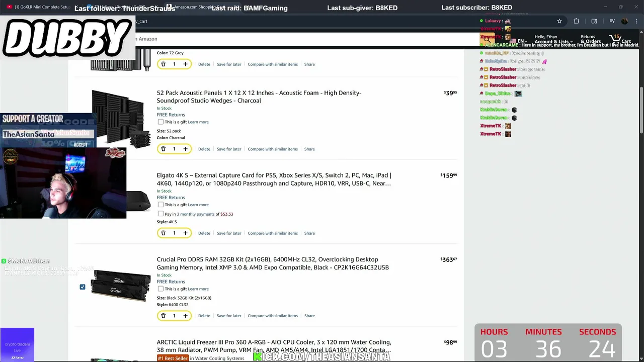Share the Elgato 4K S item
This screenshot has width=644, height=362.
(x=309, y=233)
